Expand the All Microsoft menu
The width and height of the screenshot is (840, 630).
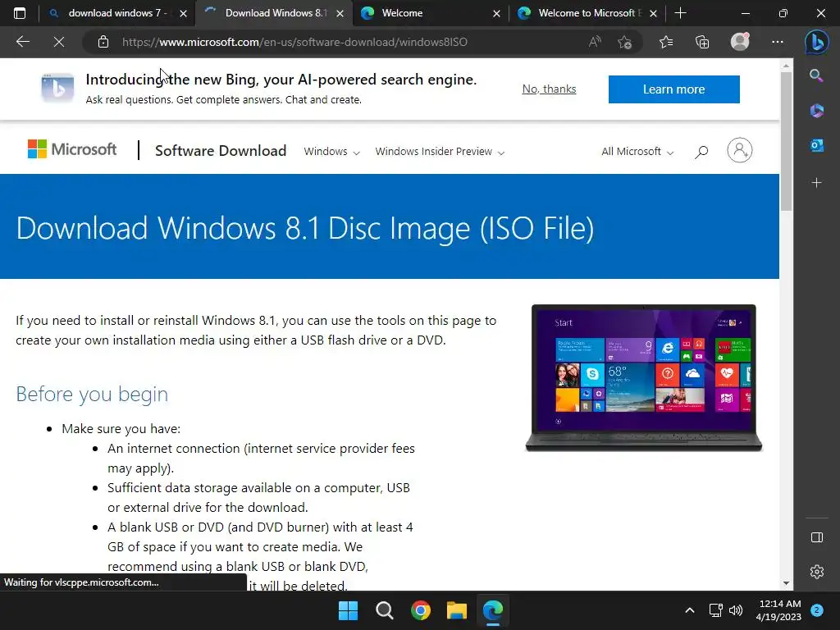637,152
